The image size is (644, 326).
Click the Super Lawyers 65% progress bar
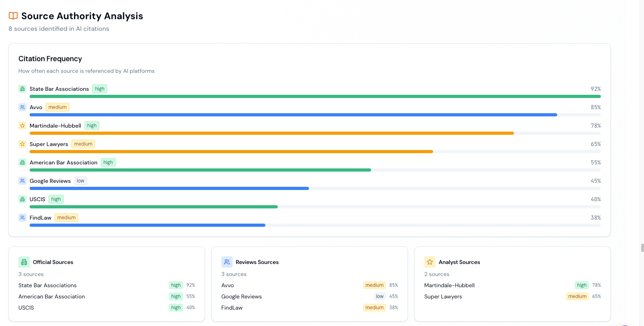pos(315,152)
